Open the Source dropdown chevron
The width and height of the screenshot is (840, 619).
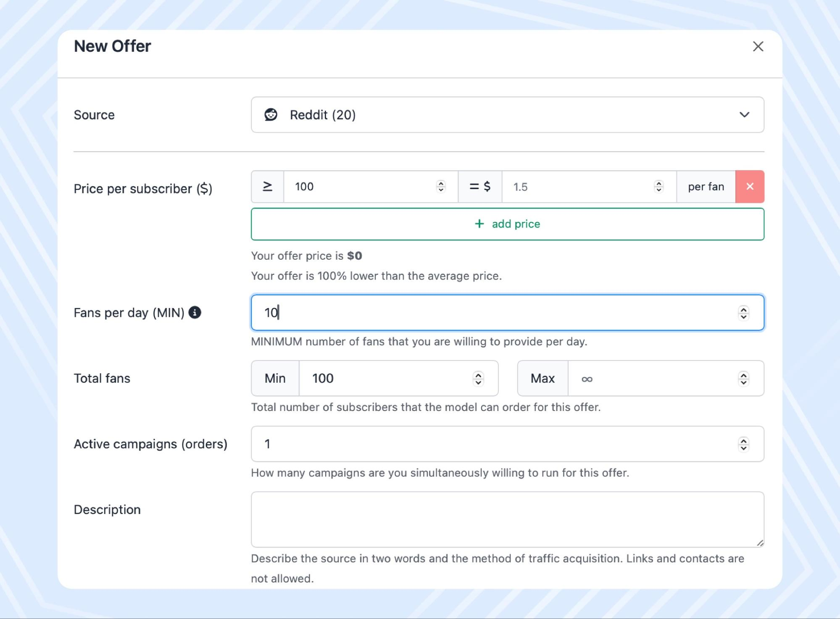click(744, 115)
